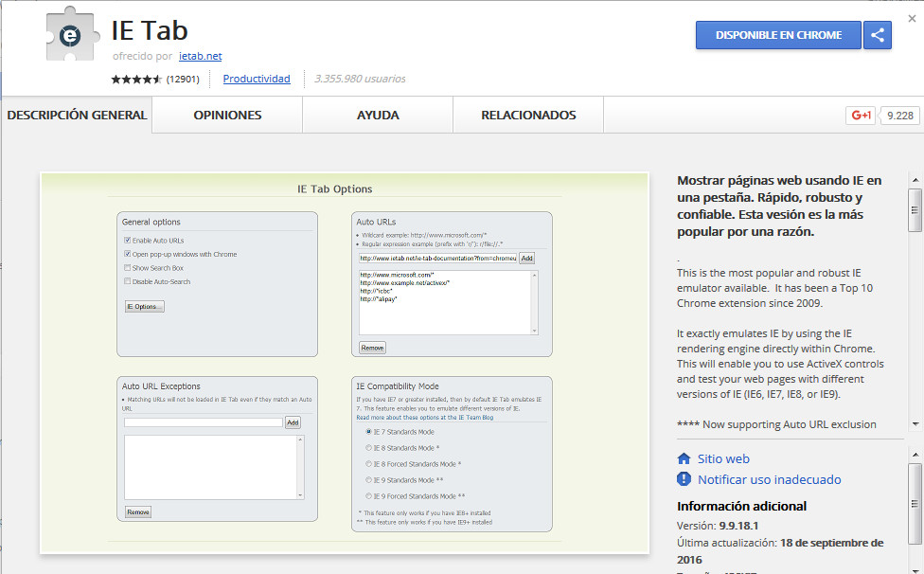Click the DISPONIBLE EN CHROME button
Image resolution: width=924 pixels, height=574 pixels.
coord(778,35)
